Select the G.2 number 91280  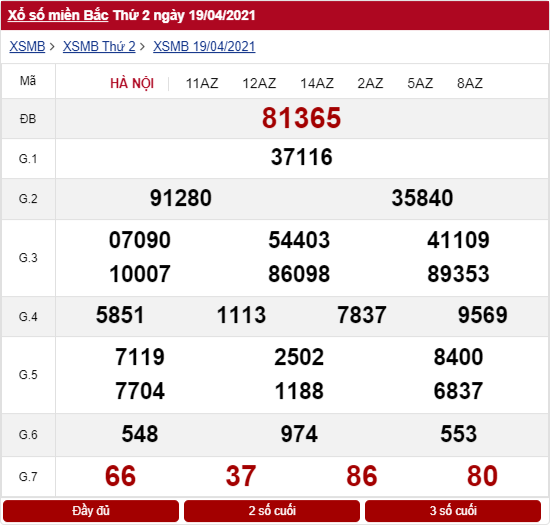pos(181,198)
